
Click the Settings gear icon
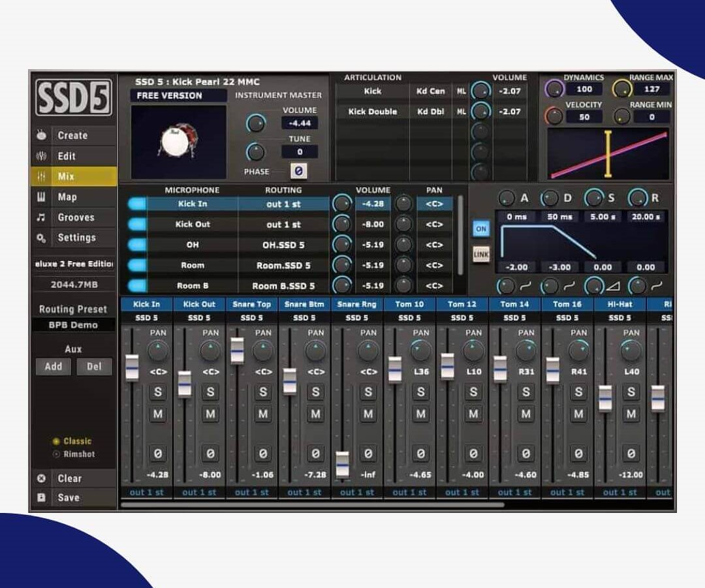42,238
